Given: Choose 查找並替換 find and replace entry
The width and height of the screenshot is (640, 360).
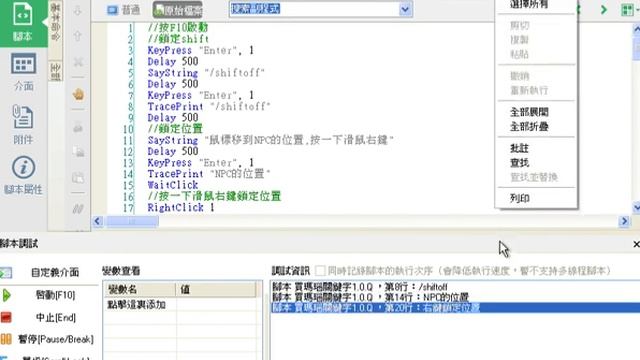Looking at the screenshot, I should point(534,177).
